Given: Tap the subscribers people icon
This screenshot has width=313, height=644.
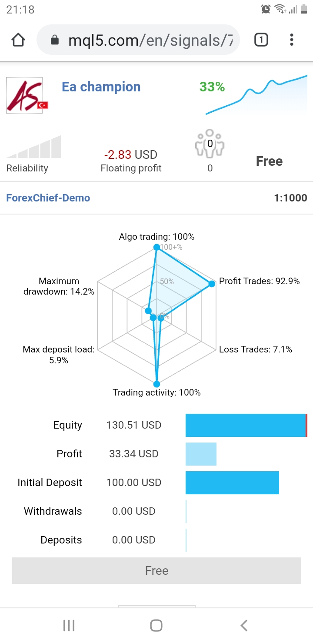Looking at the screenshot, I should pyautogui.click(x=210, y=143).
